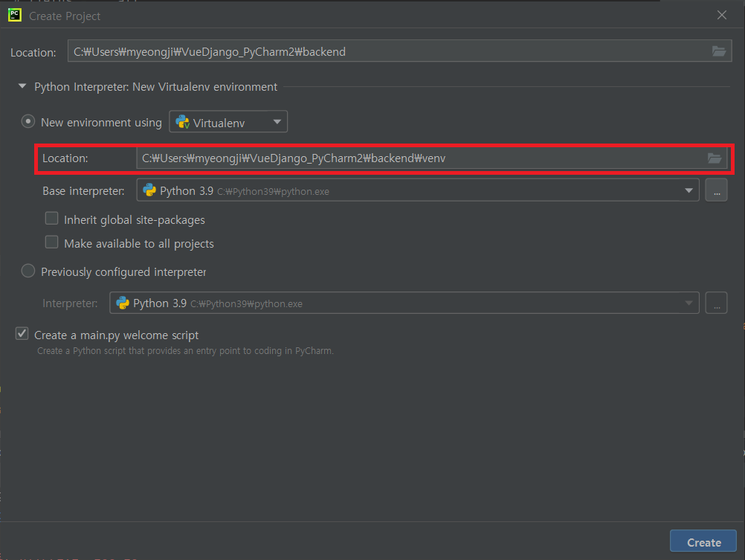Click ellipsis button beside Base interpreter
This screenshot has width=745, height=560.
(x=717, y=190)
